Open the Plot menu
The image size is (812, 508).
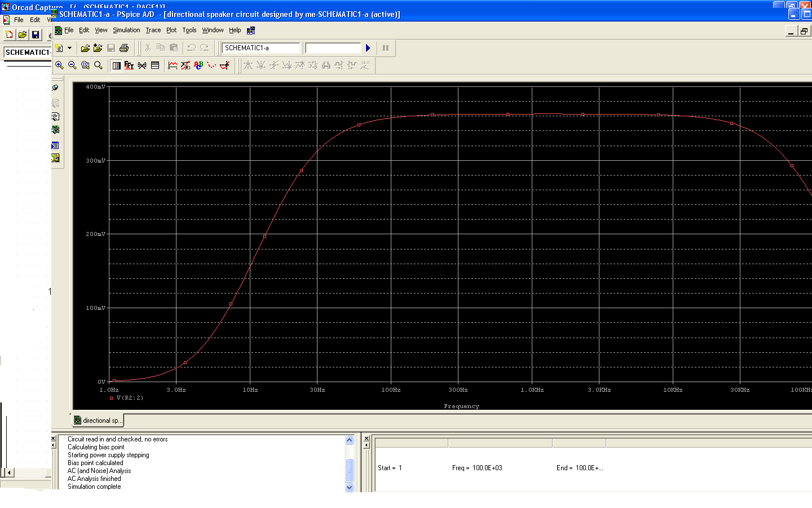coord(171,30)
